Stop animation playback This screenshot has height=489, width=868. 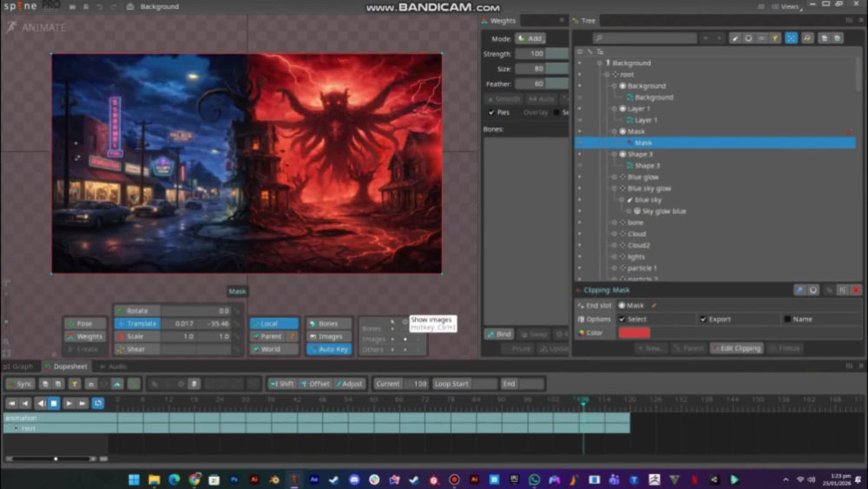(54, 403)
